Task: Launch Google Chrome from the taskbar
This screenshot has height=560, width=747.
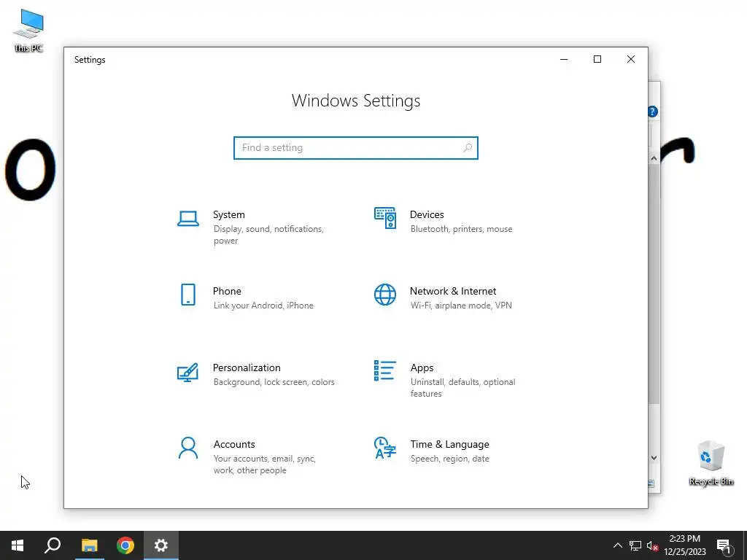Action: tap(125, 545)
